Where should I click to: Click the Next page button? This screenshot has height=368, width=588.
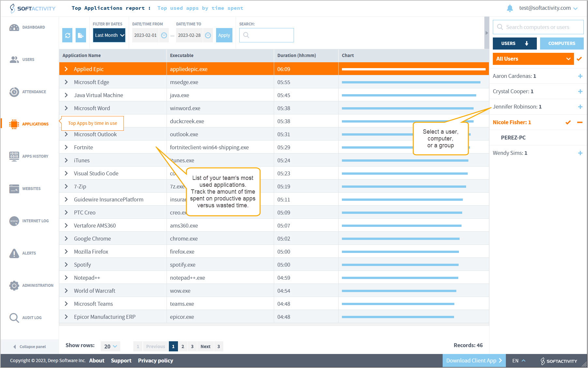pos(205,346)
